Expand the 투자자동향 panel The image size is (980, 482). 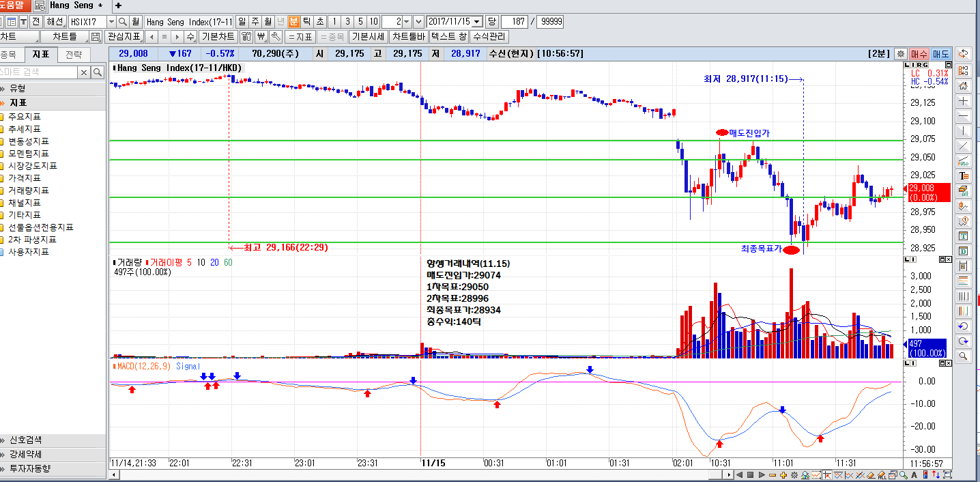click(53, 469)
